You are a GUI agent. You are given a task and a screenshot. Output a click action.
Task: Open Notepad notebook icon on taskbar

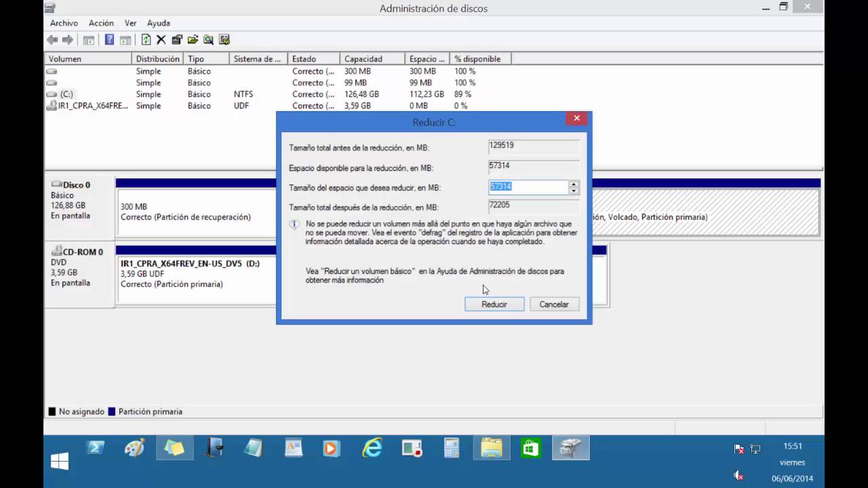(x=214, y=448)
